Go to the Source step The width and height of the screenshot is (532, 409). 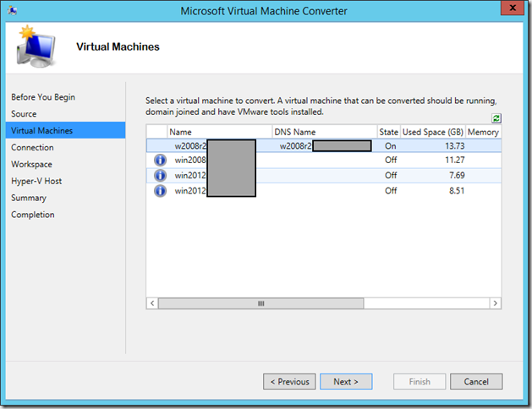pos(24,114)
